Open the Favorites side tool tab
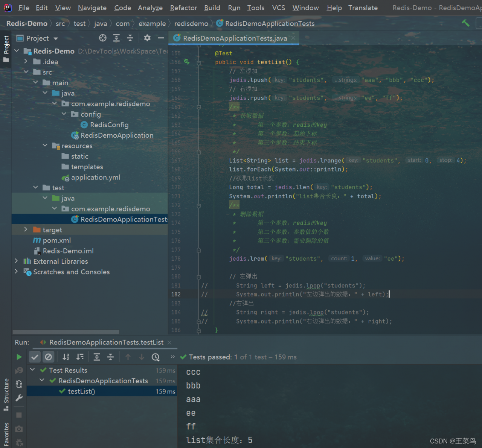This screenshot has width=482, height=448. [x=6, y=434]
